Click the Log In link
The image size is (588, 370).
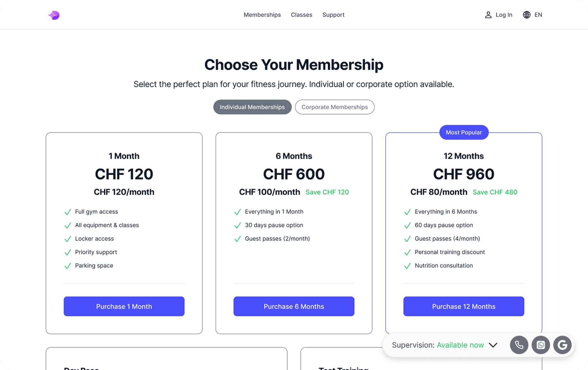[504, 15]
